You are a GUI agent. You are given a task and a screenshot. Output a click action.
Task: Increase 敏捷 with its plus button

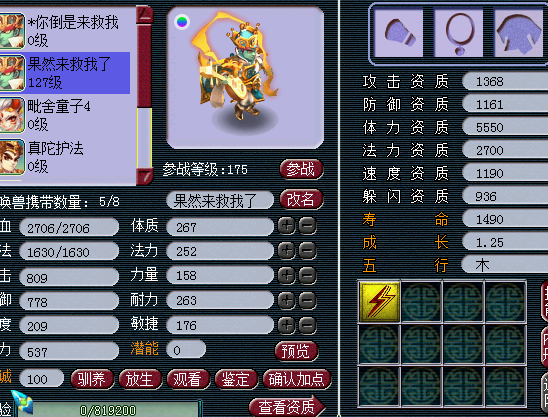286,325
